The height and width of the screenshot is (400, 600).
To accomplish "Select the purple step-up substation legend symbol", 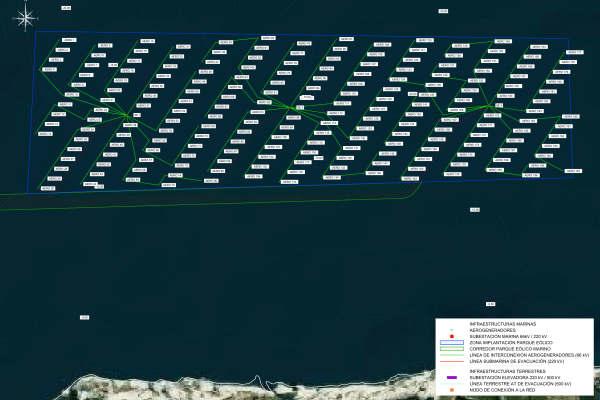I will pos(452,377).
